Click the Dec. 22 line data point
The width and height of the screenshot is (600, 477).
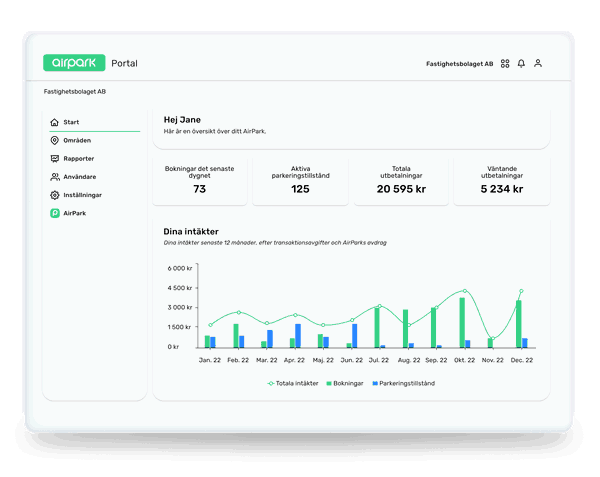click(521, 291)
